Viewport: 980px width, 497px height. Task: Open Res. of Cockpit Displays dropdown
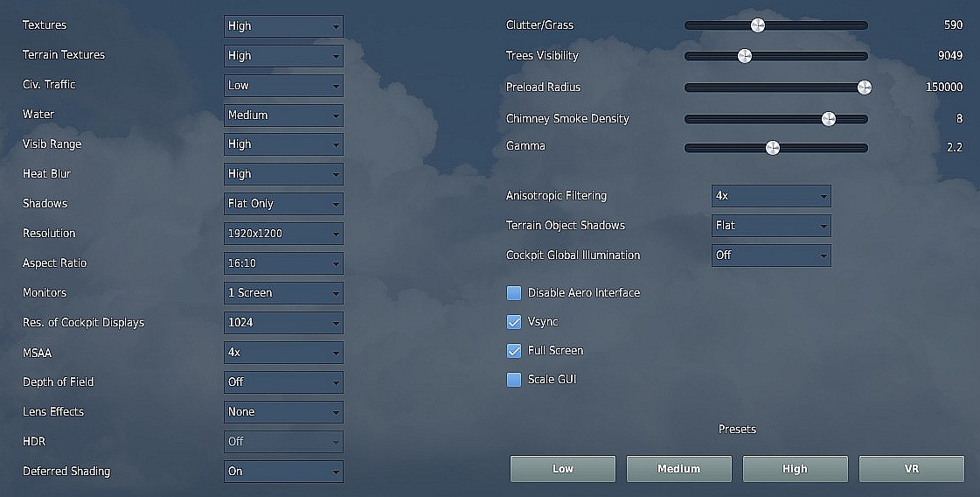pos(283,323)
